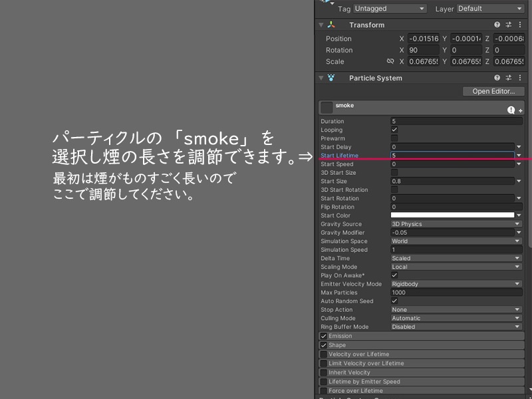Toggle the Looping checkbox

(394, 130)
